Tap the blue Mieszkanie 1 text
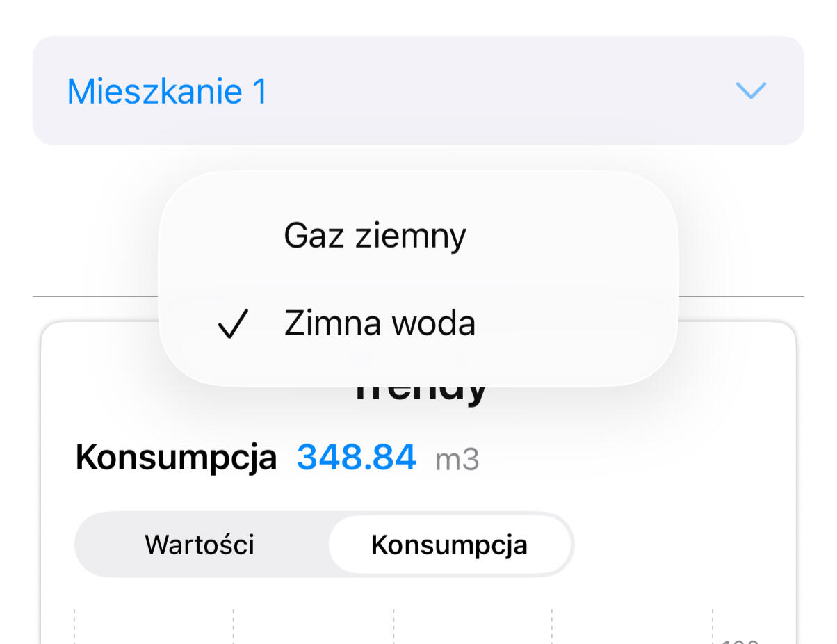The width and height of the screenshot is (837, 644). [167, 91]
